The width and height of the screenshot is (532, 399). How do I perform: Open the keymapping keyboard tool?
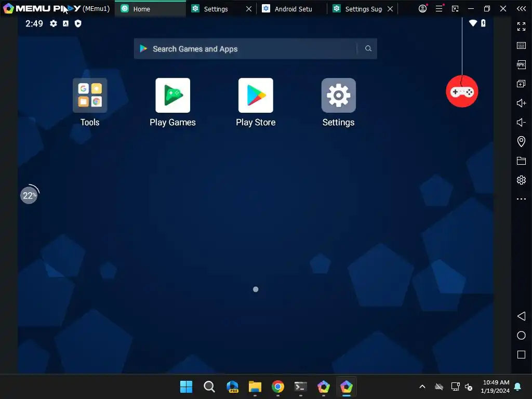coord(521,46)
